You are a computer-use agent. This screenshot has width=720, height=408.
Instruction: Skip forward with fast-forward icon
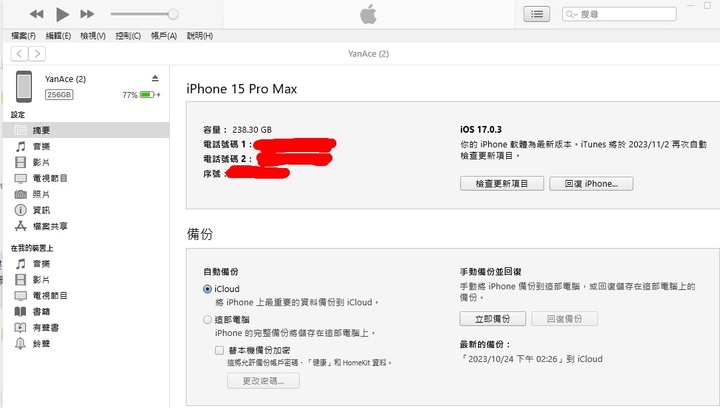pos(87,14)
